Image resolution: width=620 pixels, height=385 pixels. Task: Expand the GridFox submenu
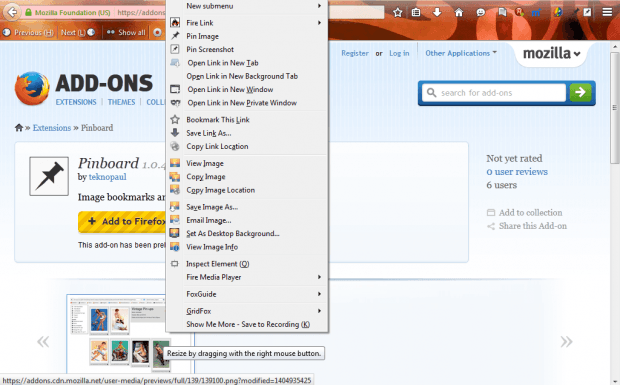coord(319,311)
